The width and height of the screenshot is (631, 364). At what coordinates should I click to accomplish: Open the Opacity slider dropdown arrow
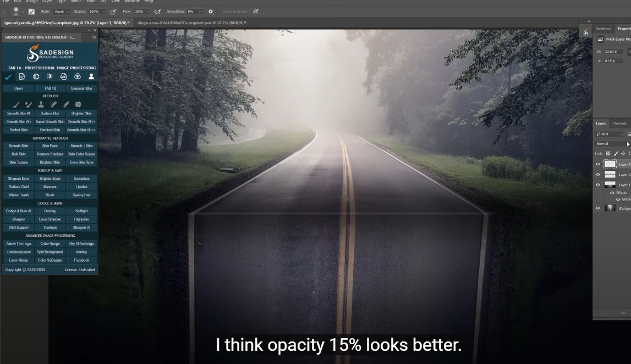pos(104,12)
